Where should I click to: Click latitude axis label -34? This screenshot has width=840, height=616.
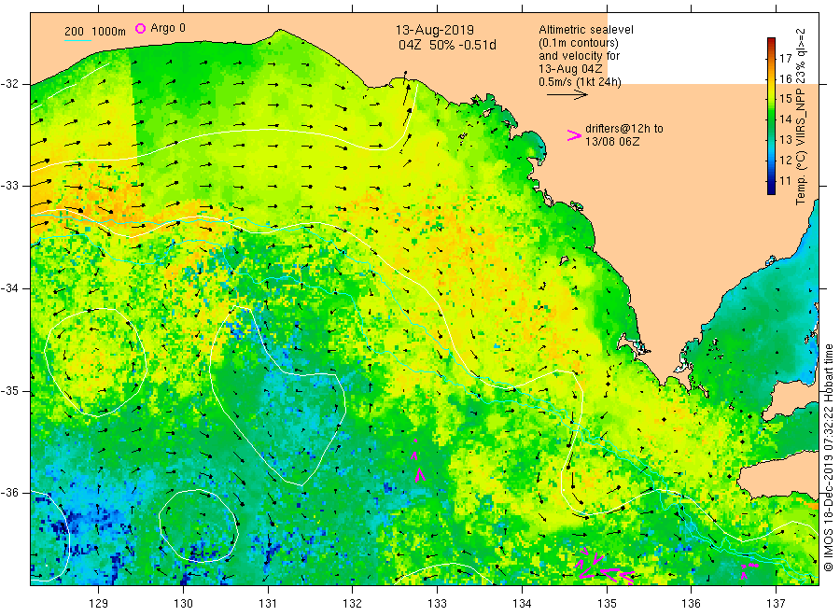pos(9,288)
